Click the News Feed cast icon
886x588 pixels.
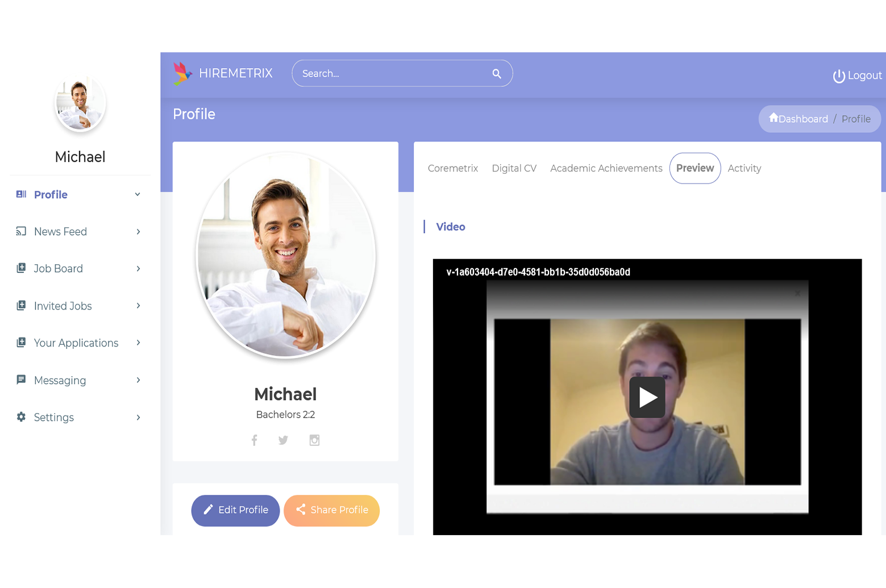coord(21,231)
